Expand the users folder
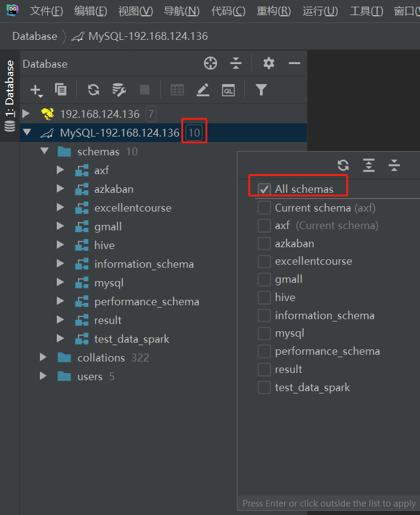The image size is (420, 515). pyautogui.click(x=43, y=376)
